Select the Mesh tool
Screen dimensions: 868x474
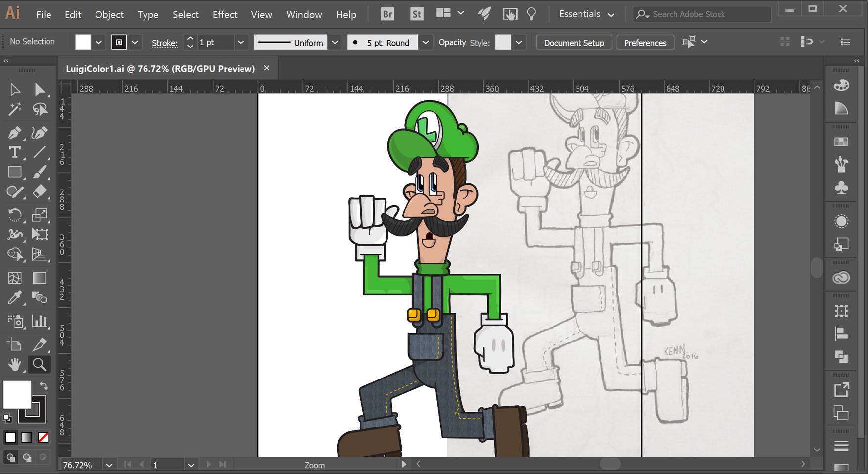[15, 278]
